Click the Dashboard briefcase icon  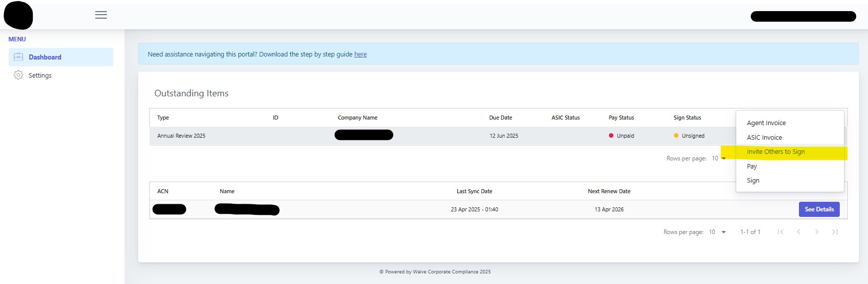click(x=18, y=57)
